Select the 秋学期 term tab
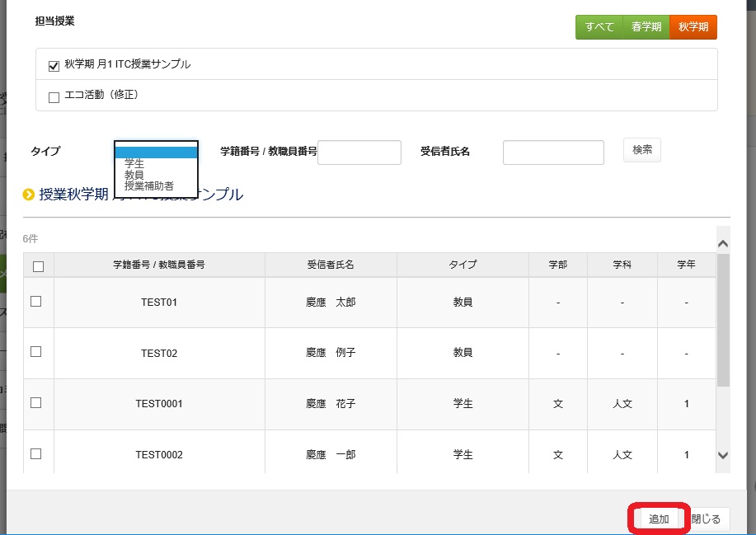 [x=693, y=26]
